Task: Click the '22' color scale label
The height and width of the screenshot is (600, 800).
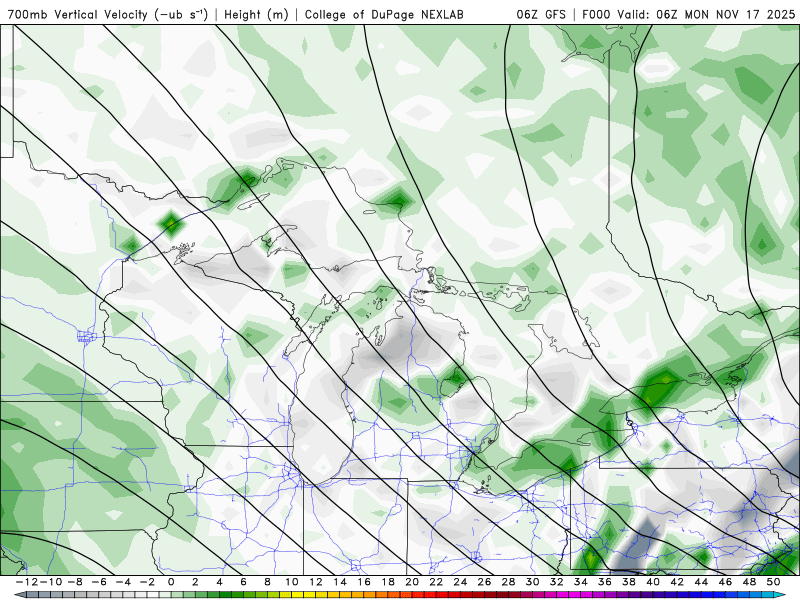Action: (436, 582)
